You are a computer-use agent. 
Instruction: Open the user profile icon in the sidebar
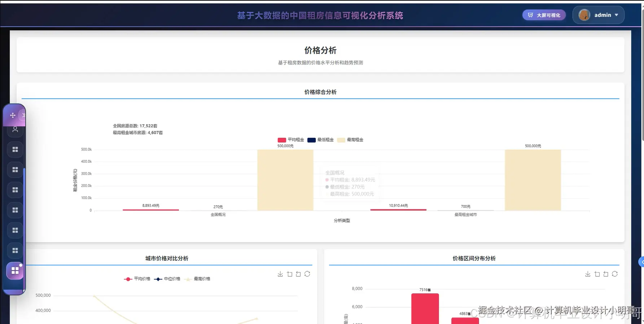coord(15,129)
